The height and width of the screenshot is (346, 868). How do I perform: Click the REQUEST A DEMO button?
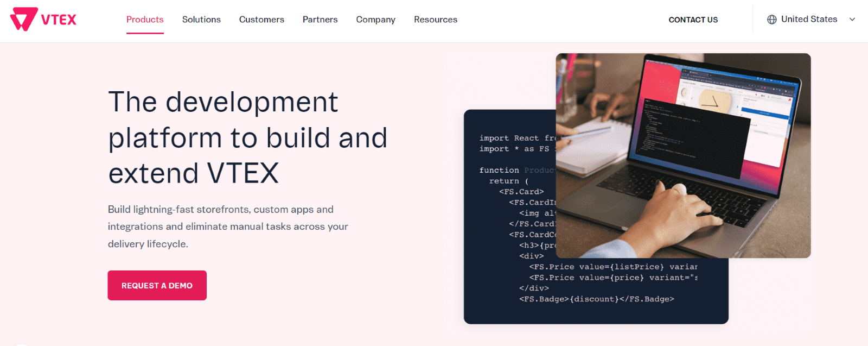[x=157, y=285]
